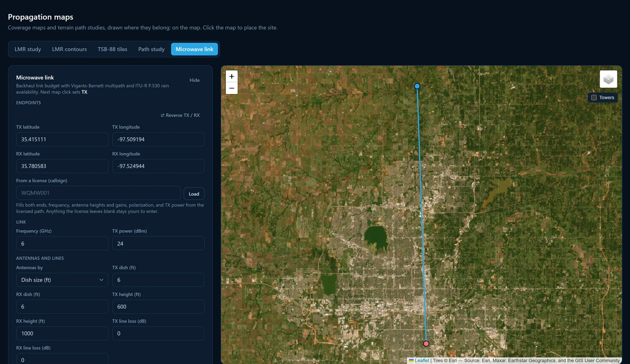Open the Antennas by dropdown

pyautogui.click(x=62, y=280)
